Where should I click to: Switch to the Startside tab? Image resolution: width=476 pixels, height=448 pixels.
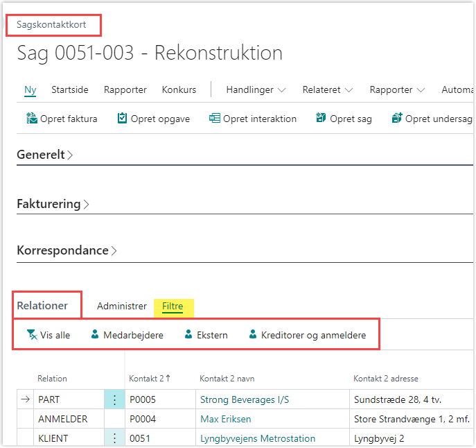(x=70, y=89)
